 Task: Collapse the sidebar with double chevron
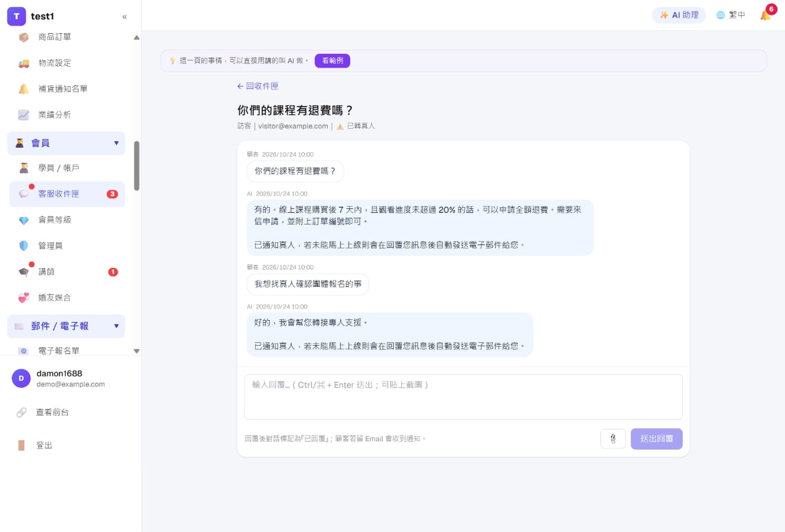[x=124, y=17]
